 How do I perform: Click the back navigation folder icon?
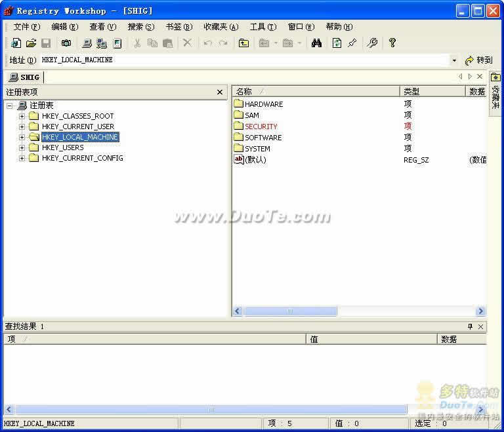coord(264,43)
